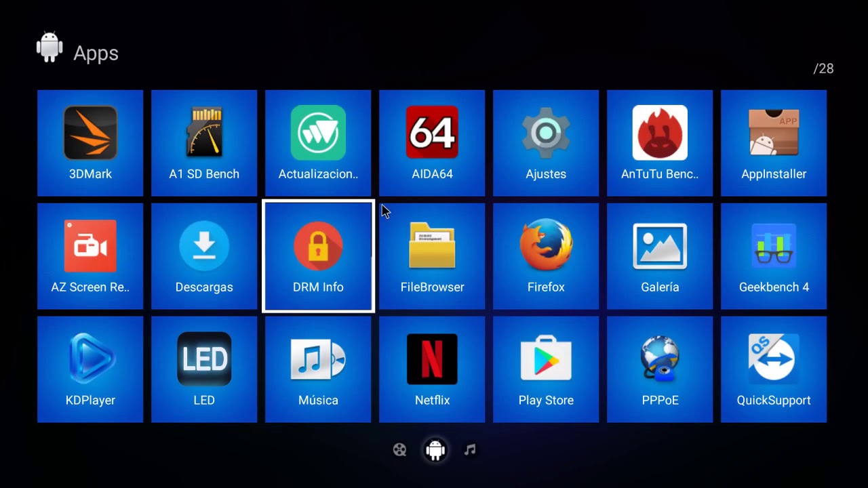Open AppInstaller

coord(774,143)
